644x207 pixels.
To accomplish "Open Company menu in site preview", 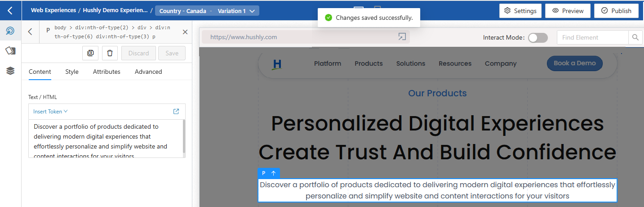I will tap(501, 63).
